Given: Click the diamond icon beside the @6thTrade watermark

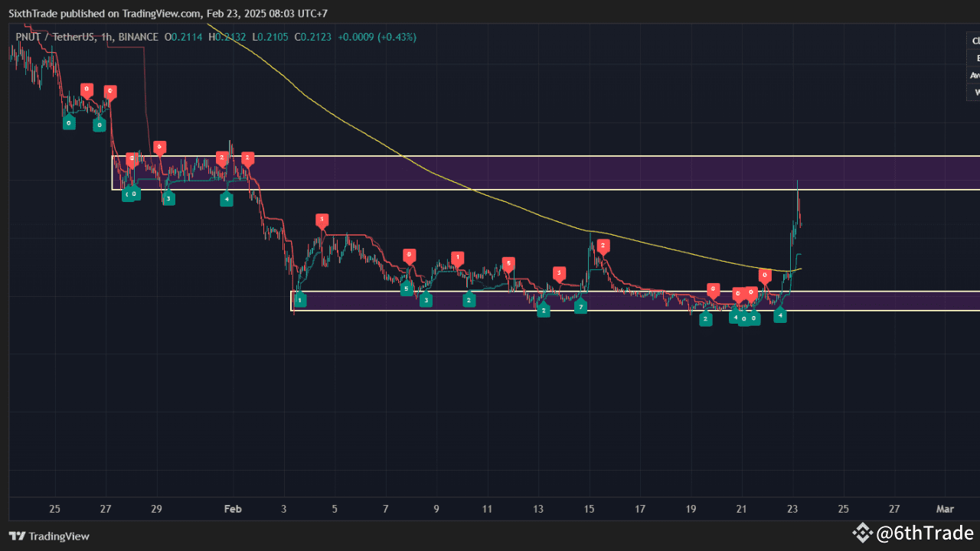Looking at the screenshot, I should (864, 533).
